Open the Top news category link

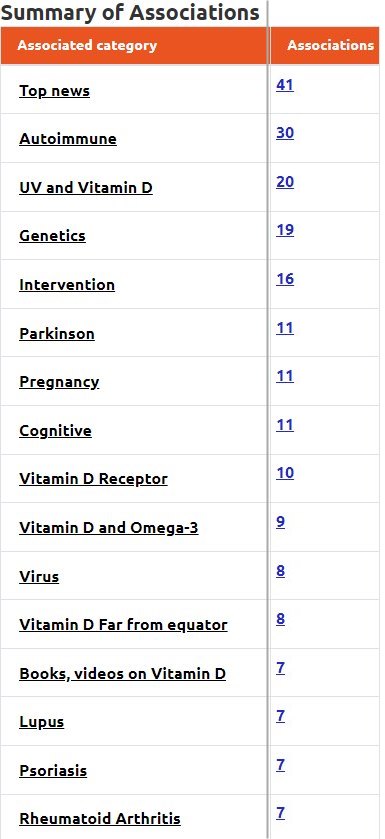click(x=55, y=91)
